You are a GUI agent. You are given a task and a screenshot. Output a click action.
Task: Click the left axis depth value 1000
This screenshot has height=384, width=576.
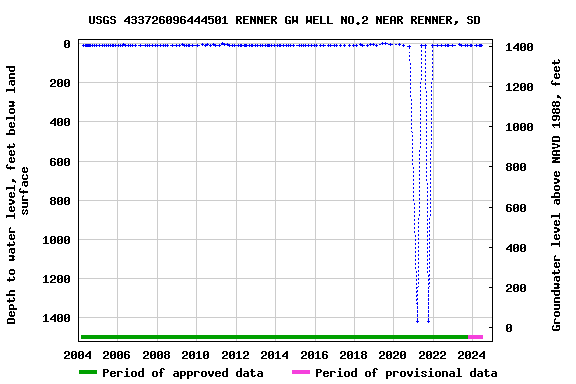(x=56, y=240)
